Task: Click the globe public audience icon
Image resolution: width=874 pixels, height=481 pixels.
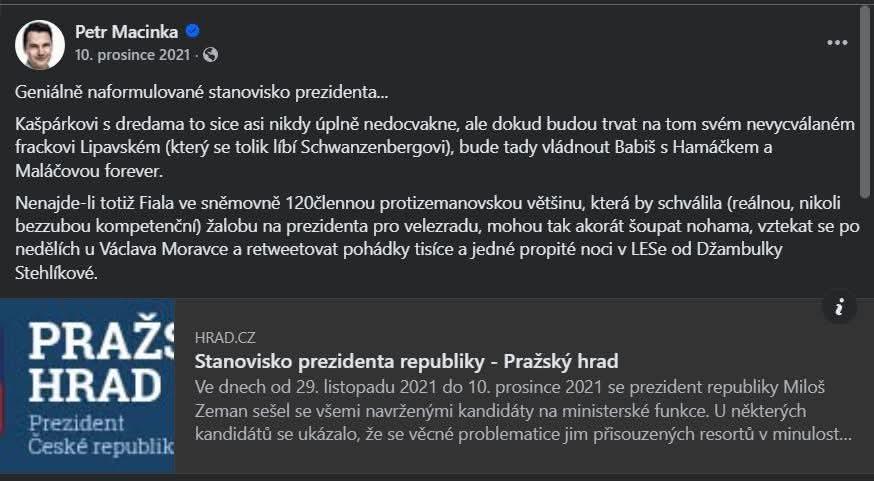Action: point(210,55)
